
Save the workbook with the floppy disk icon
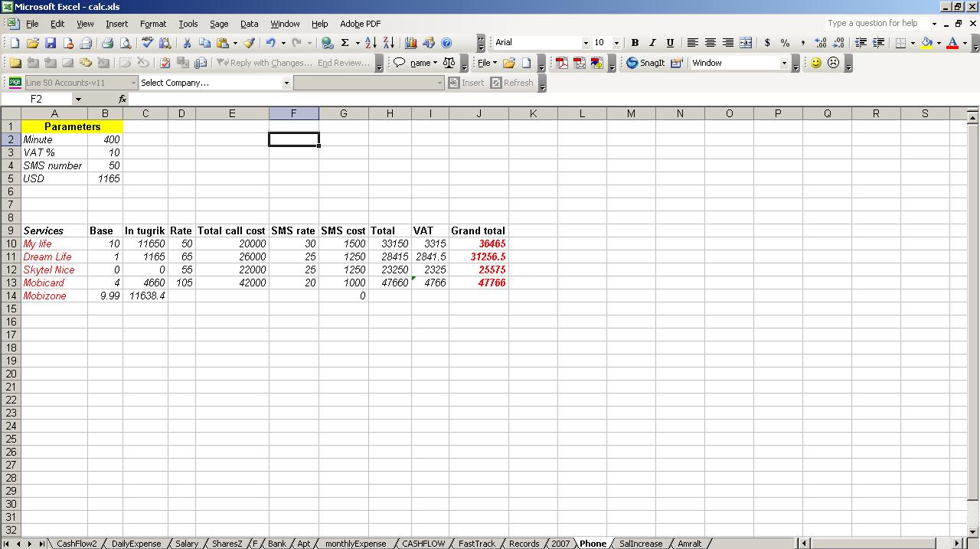tap(51, 43)
